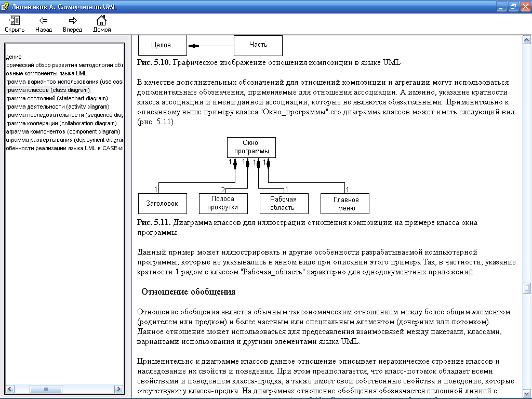Viewport: 532px width, 399px height.
Task: Open 'аграмма развертывания (deployment diagram)' topic
Action: [x=64, y=140]
